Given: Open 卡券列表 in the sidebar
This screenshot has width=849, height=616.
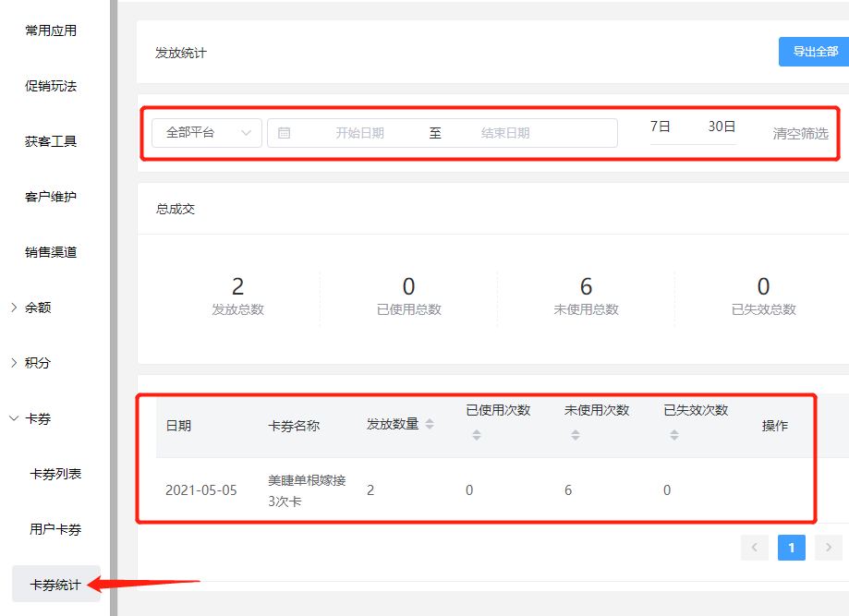Looking at the screenshot, I should [55, 474].
